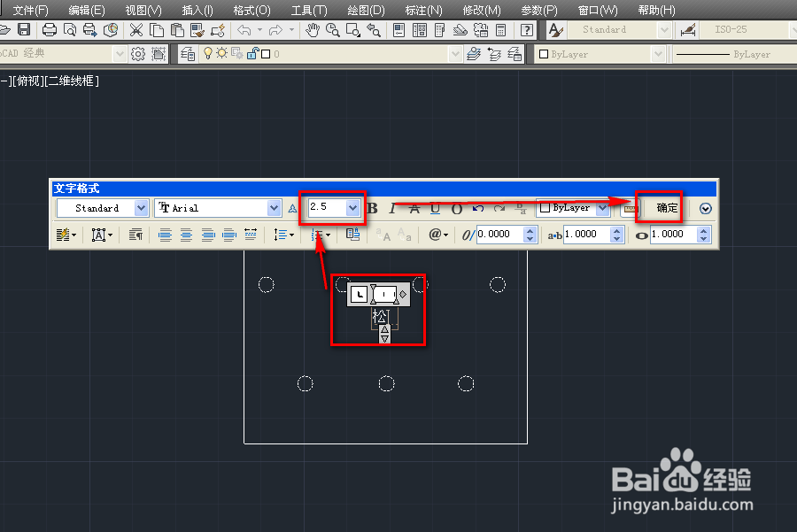Open the QuickCalc calculator icon
797x532 pixels.
pos(500,30)
